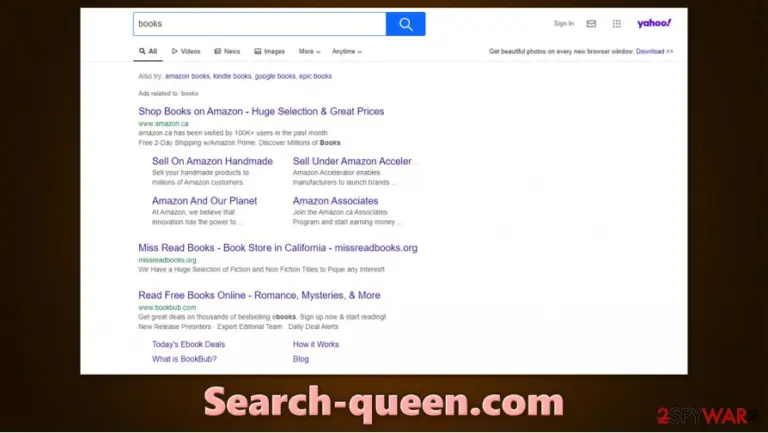Switch to the Videos search tab

tap(186, 51)
